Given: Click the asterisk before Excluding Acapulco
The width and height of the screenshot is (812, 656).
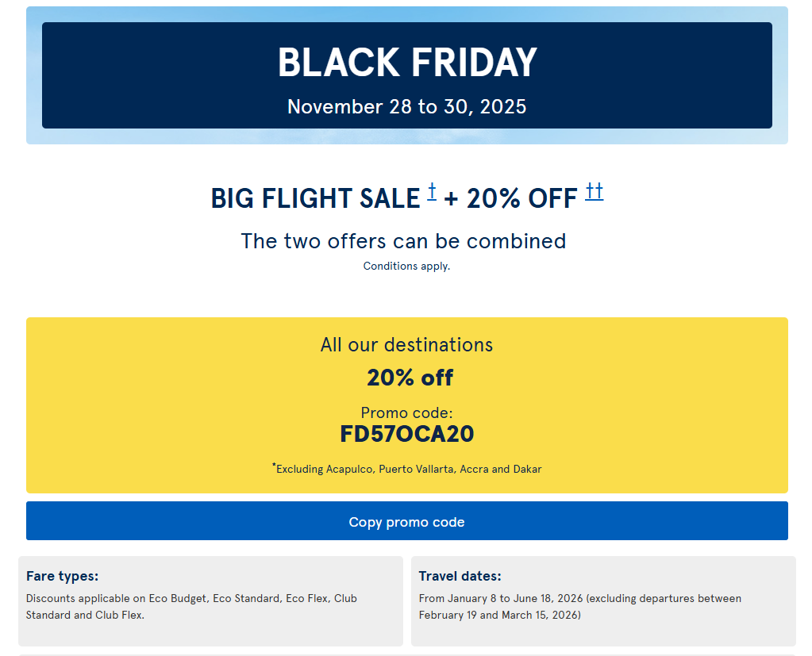Looking at the screenshot, I should (274, 466).
